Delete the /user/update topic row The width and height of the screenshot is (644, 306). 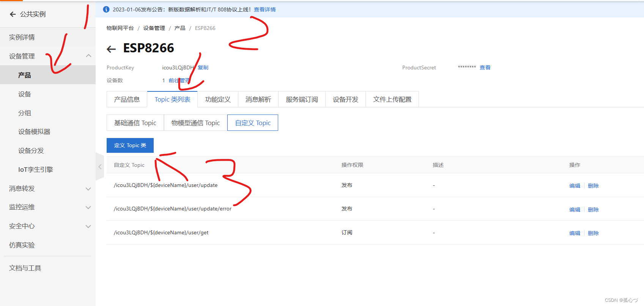pos(593,186)
